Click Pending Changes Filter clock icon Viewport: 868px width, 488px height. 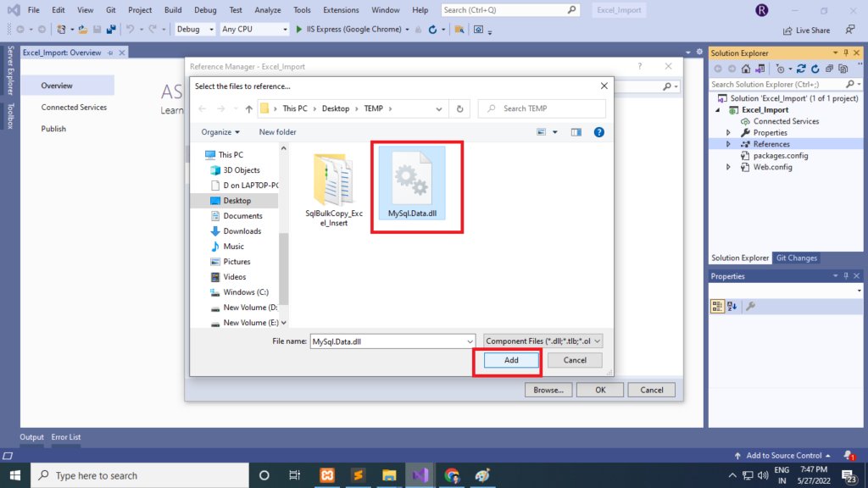[x=781, y=69]
